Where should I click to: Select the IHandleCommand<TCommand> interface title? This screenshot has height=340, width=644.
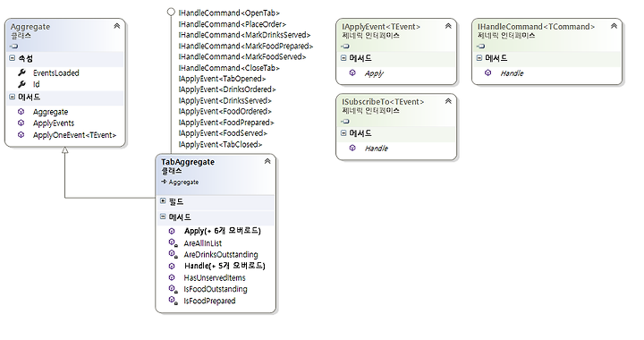tap(536, 27)
